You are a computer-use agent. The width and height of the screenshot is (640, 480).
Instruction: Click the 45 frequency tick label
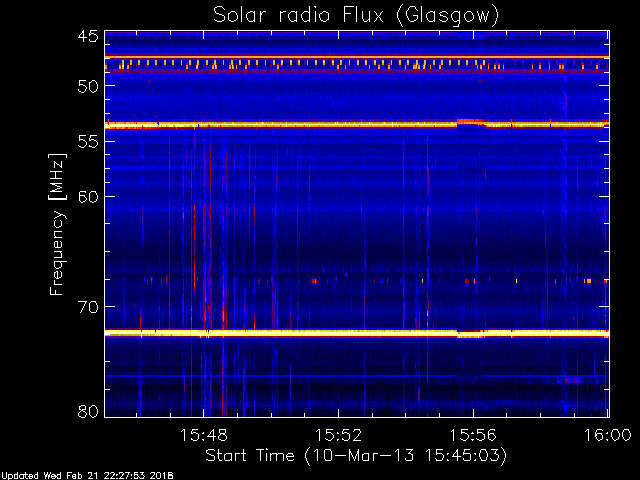[x=88, y=36]
